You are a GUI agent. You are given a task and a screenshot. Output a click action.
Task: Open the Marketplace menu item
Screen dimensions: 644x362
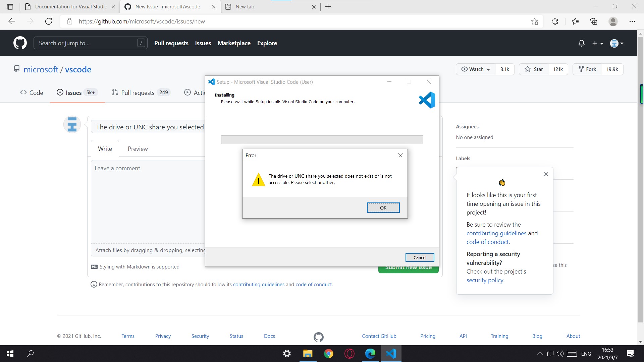point(234,43)
